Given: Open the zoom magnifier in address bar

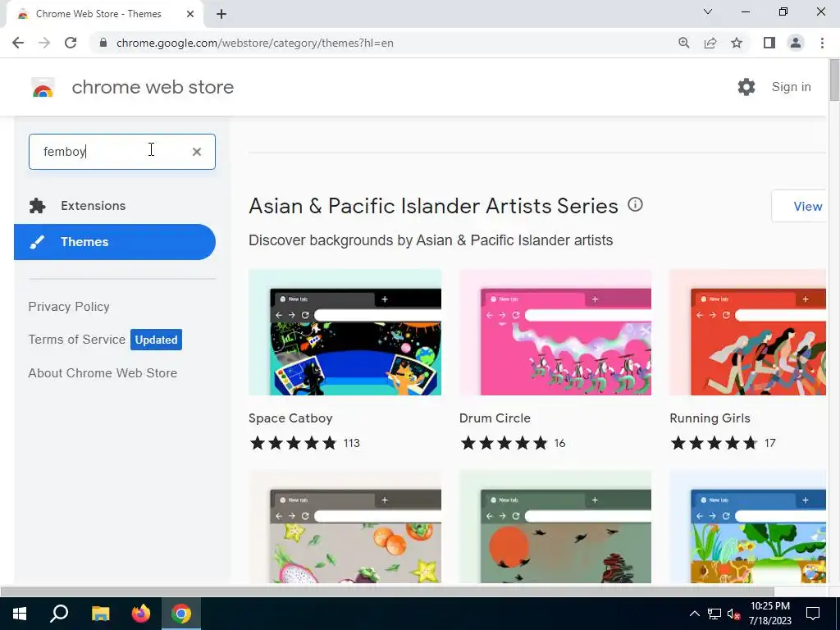Looking at the screenshot, I should pyautogui.click(x=683, y=43).
